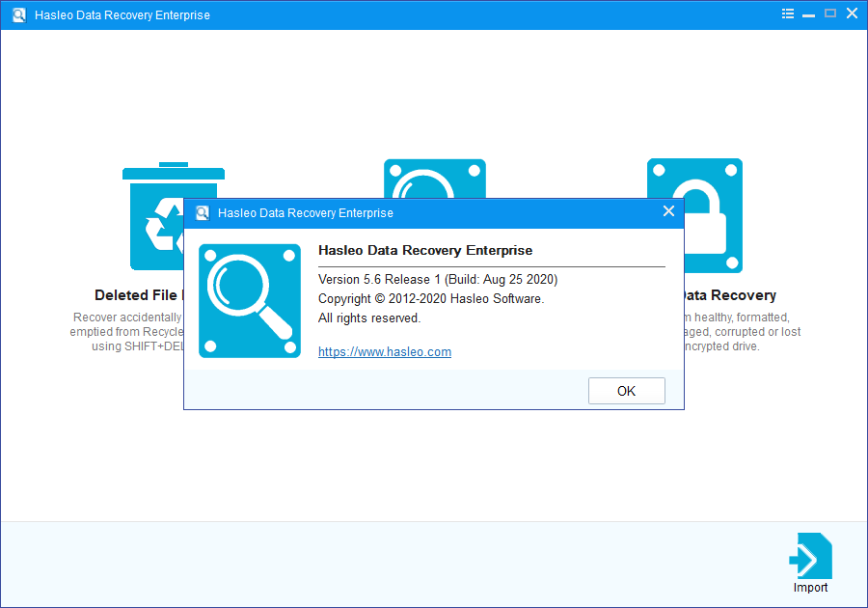Image resolution: width=868 pixels, height=608 pixels.
Task: Click the 'Data Recovery' heading on right
Action: coord(729,296)
